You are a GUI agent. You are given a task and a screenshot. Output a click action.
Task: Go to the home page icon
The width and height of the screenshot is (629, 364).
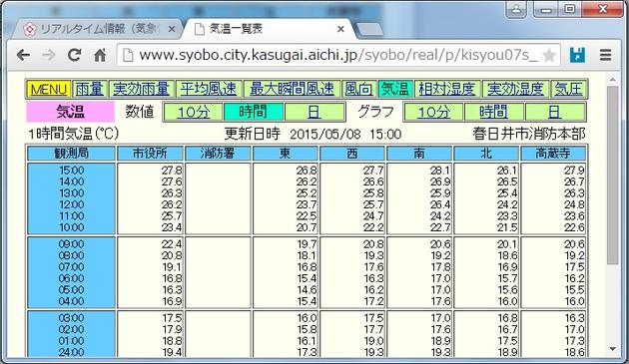(100, 55)
